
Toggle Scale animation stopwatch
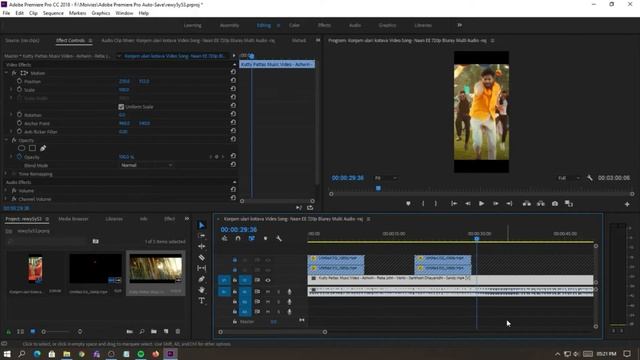pos(19,89)
